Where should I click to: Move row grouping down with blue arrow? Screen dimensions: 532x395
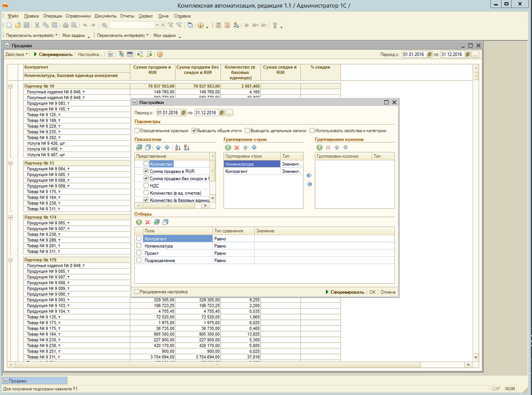tap(254, 148)
